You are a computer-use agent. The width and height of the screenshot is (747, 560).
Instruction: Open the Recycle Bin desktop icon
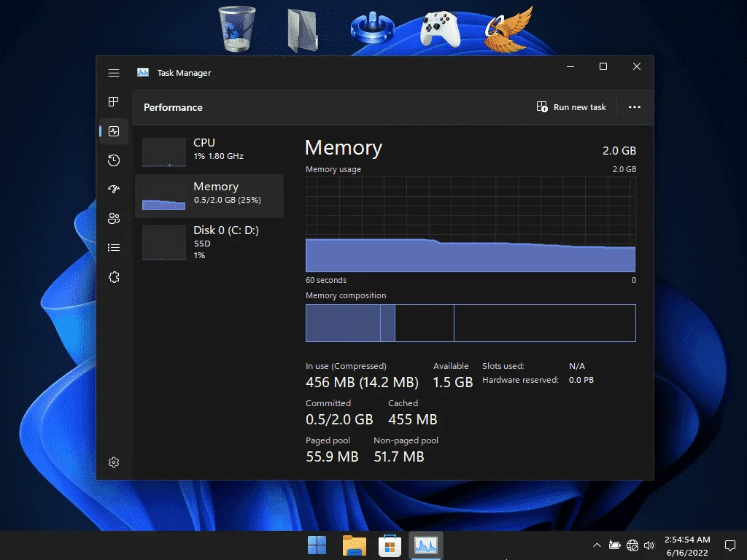click(x=237, y=28)
